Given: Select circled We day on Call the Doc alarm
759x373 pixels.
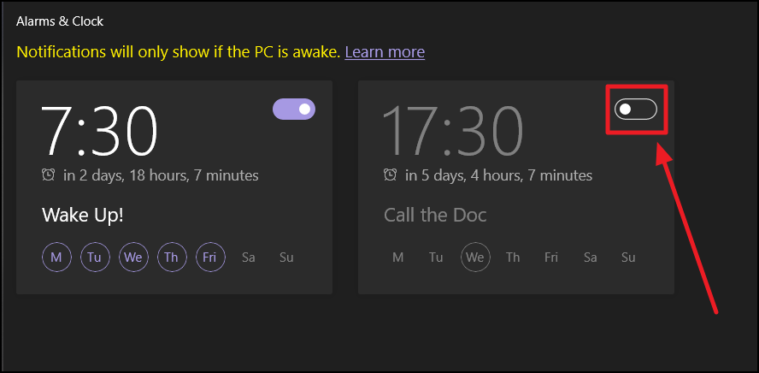Looking at the screenshot, I should click(475, 257).
